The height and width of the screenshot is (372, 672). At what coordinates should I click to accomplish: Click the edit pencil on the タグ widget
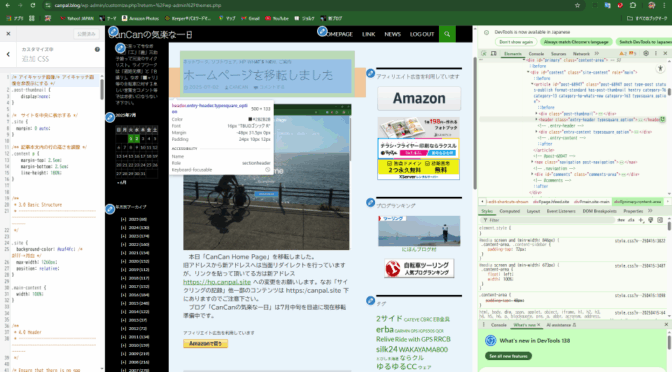[x=371, y=300]
